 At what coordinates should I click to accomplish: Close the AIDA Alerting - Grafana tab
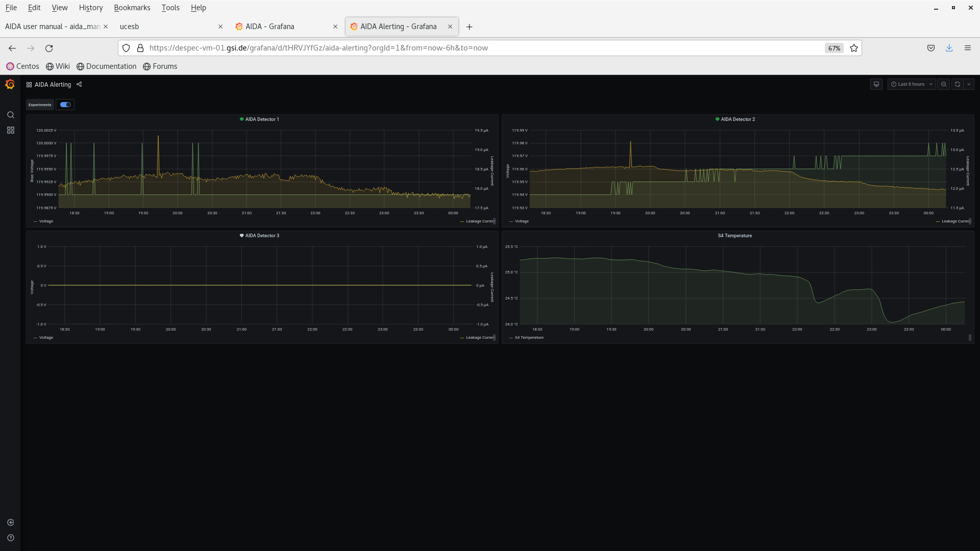tap(450, 27)
